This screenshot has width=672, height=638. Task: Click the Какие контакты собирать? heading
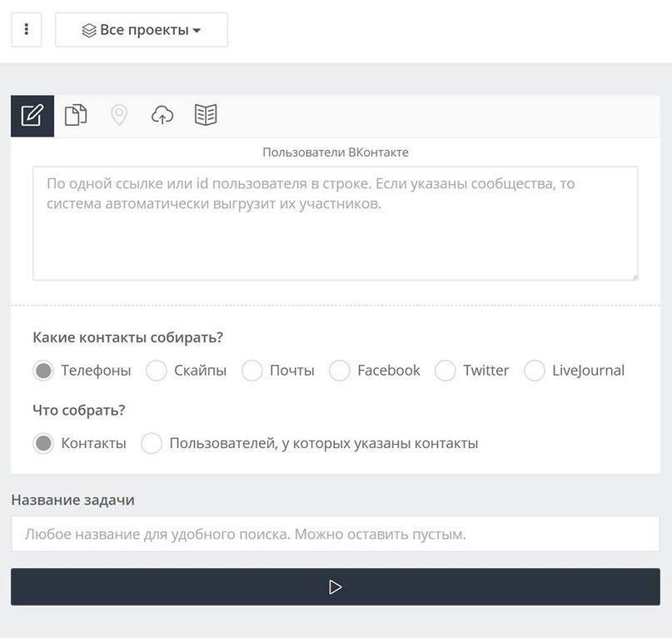127,337
